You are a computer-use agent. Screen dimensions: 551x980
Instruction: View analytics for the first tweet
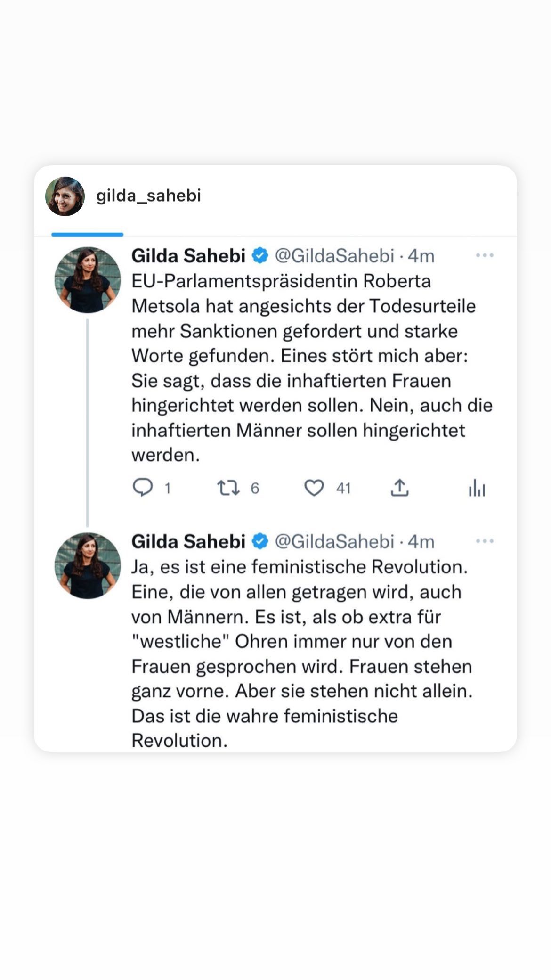tap(477, 488)
